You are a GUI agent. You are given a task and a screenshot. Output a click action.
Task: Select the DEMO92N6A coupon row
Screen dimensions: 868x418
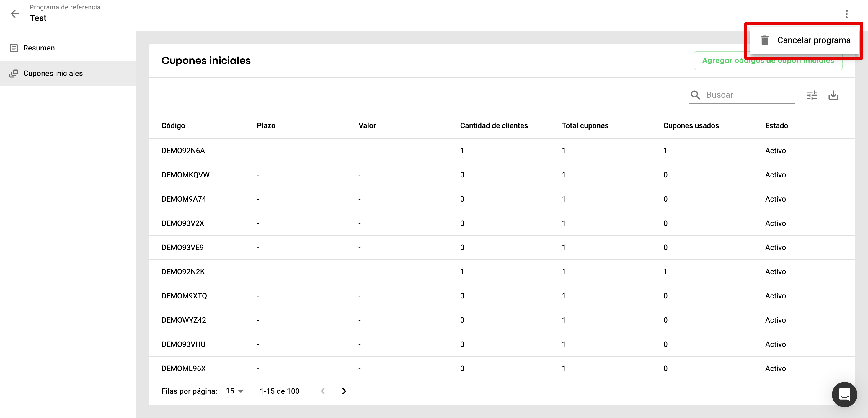183,151
